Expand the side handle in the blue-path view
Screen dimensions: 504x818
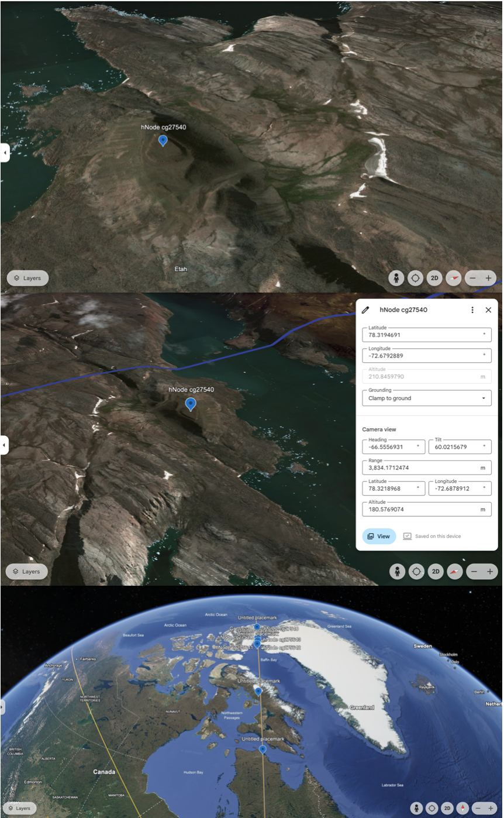pos(5,445)
